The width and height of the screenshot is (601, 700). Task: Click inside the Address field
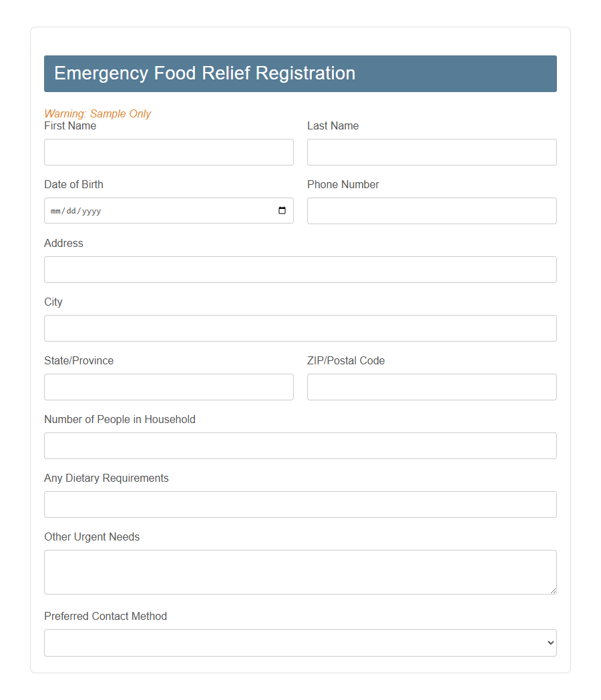(x=300, y=270)
